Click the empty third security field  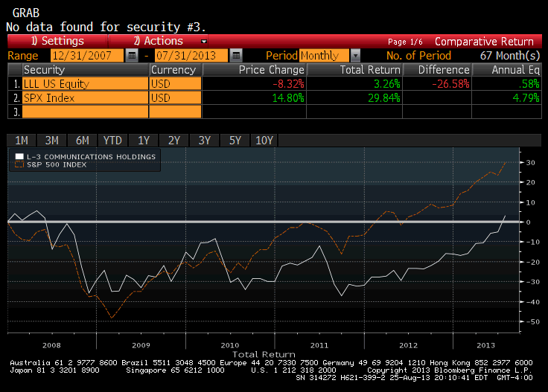coord(86,112)
